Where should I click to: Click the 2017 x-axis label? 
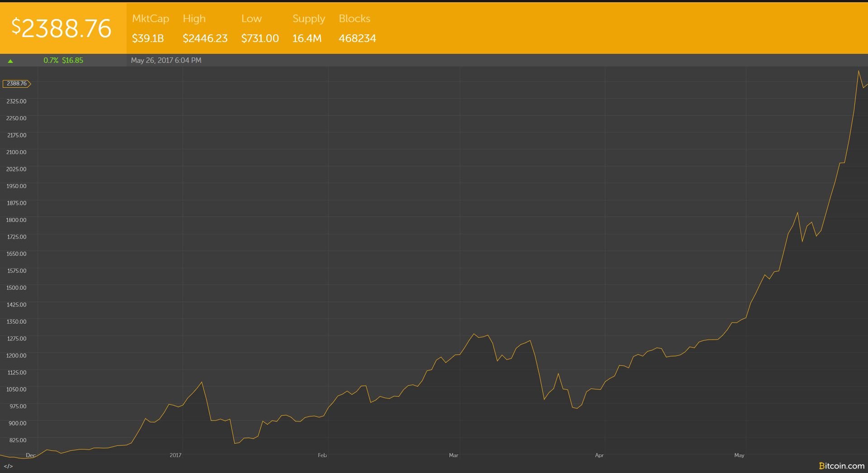click(175, 455)
